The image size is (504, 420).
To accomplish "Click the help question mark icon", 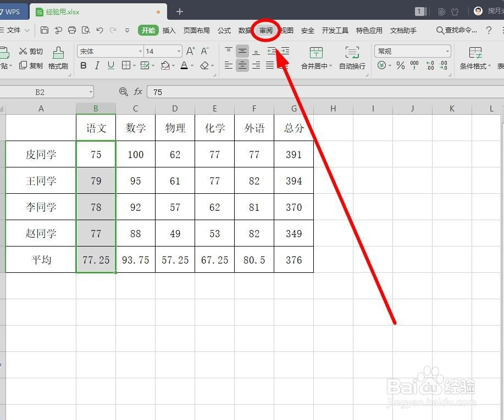I will tap(489, 30).
